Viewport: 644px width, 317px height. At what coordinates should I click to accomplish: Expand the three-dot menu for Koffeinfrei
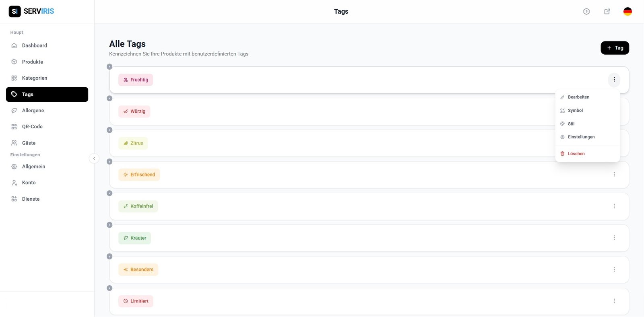coord(614,206)
